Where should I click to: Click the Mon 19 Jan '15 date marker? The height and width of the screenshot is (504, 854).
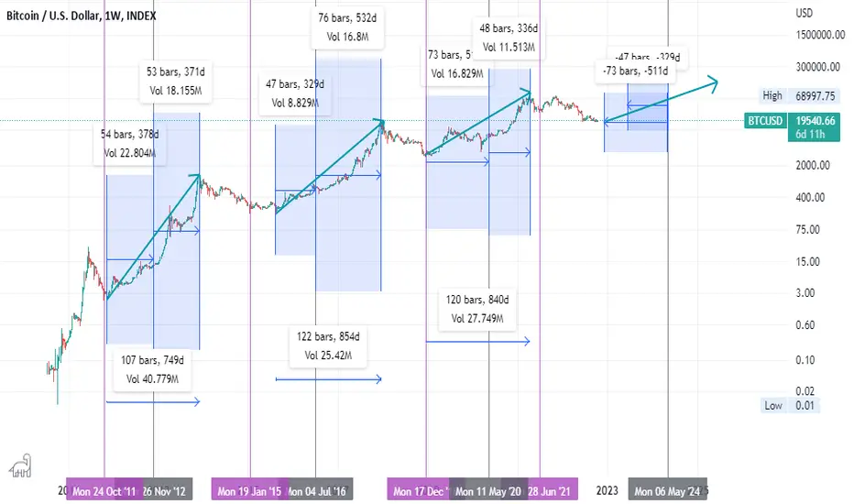249,491
